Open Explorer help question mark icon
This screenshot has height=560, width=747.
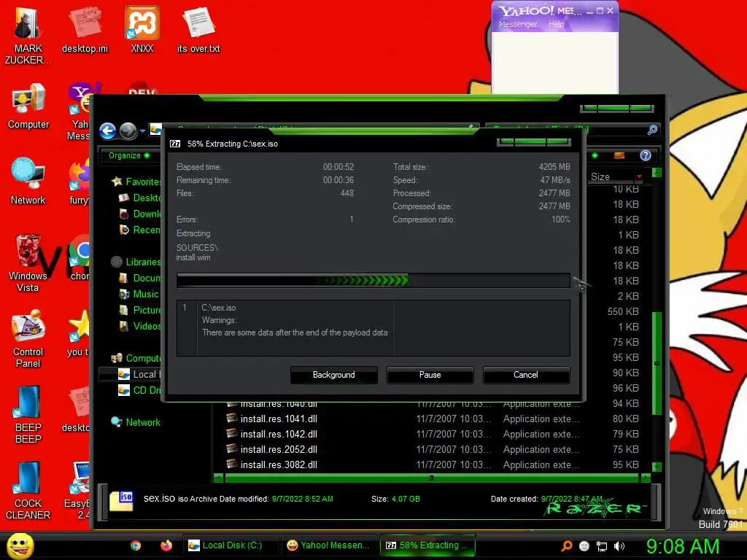[x=646, y=155]
